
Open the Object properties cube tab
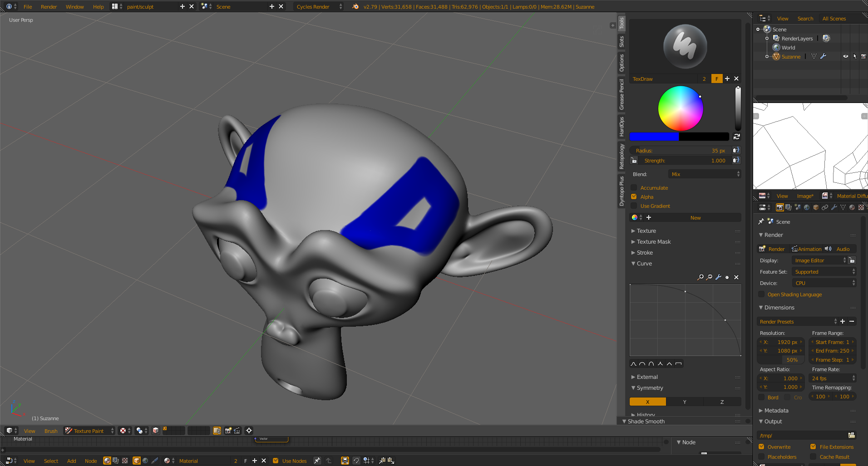click(x=816, y=207)
